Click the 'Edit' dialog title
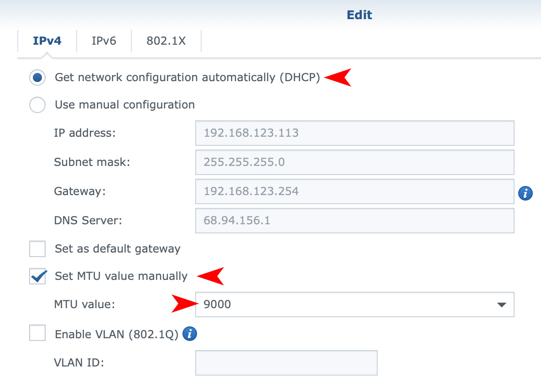Image resolution: width=541 pixels, height=392 pixels. [x=359, y=15]
